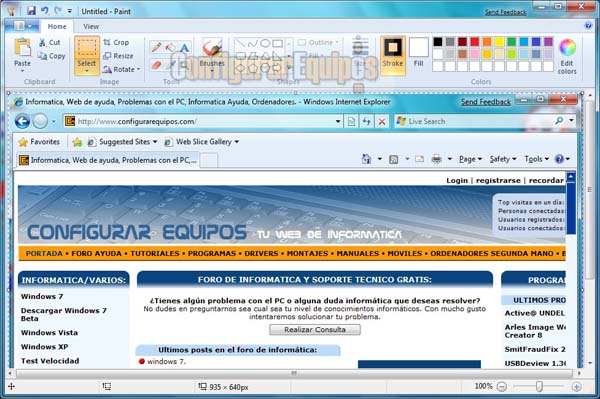The height and width of the screenshot is (399, 600).
Task: Toggle Stroke color selection
Action: click(x=393, y=55)
